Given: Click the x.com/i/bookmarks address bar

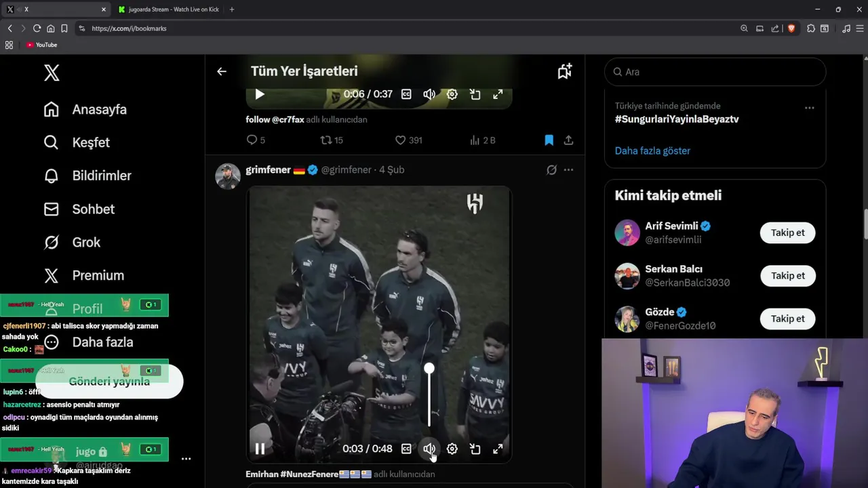Looking at the screenshot, I should [x=407, y=28].
